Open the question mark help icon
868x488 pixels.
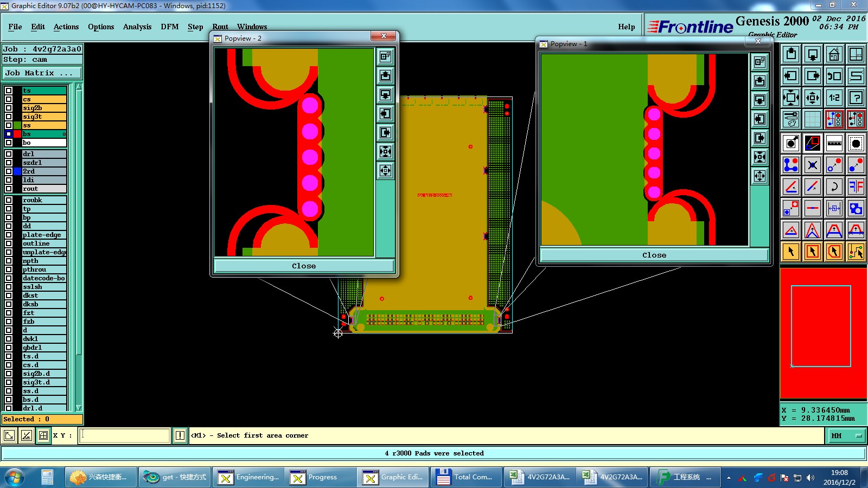856,98
